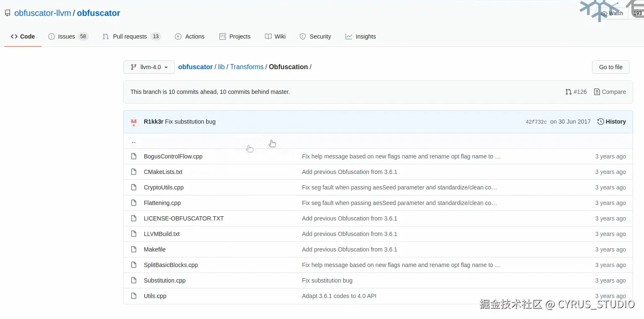Click the Issues count badge 58
The height and width of the screenshot is (319, 644).
[83, 36]
